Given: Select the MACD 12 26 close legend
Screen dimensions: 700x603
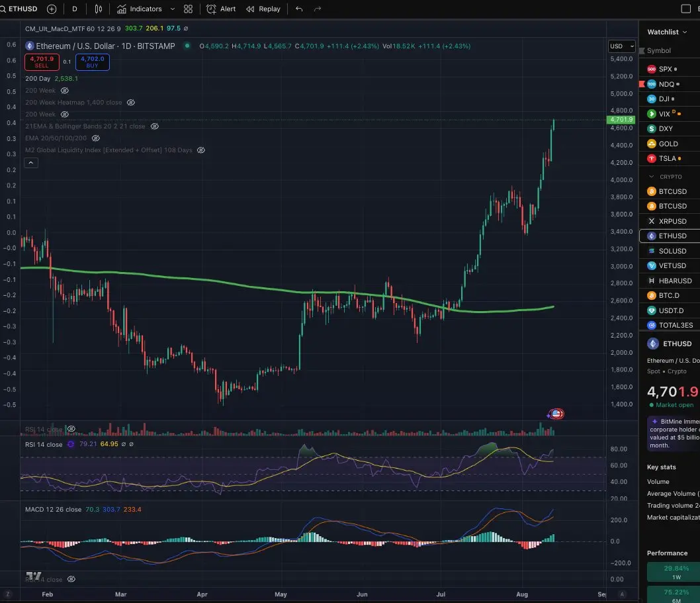Looking at the screenshot, I should click(x=53, y=510).
